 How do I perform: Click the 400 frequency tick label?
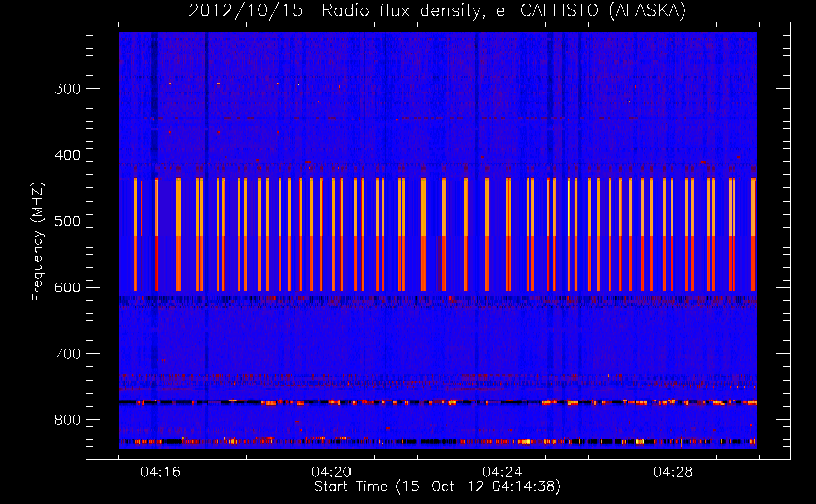tap(68, 155)
